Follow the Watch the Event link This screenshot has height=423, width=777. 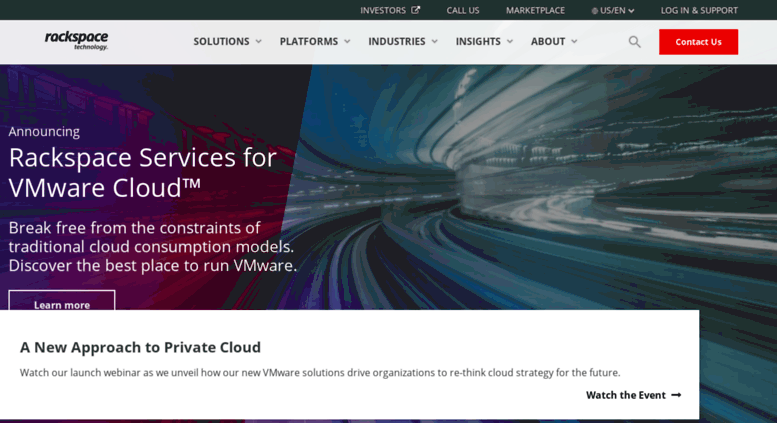pos(633,395)
